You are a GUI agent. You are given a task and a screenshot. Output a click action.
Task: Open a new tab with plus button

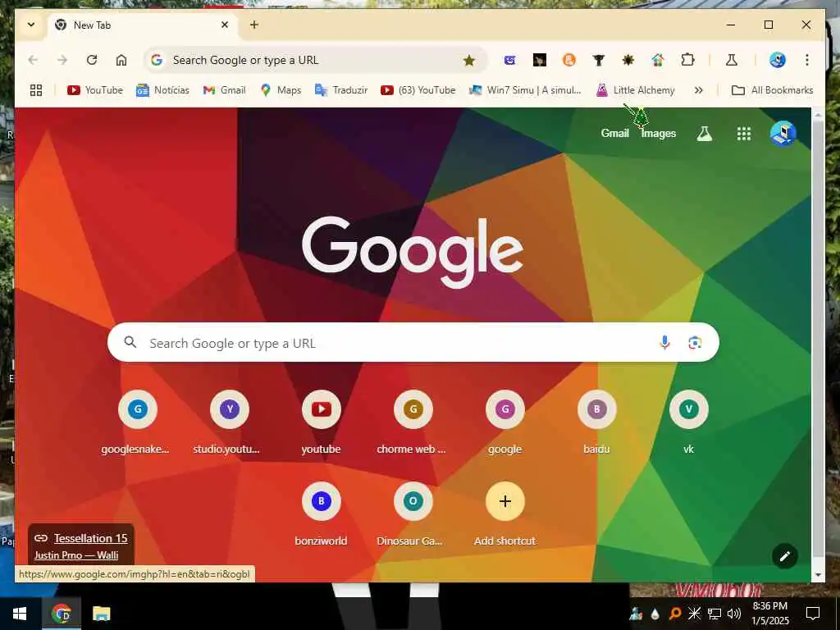(x=254, y=25)
